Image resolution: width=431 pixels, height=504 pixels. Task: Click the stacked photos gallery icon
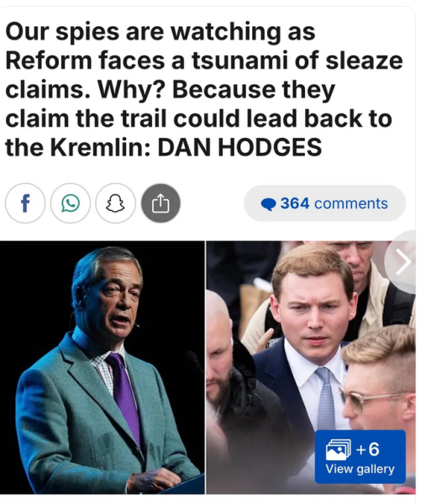point(338,449)
